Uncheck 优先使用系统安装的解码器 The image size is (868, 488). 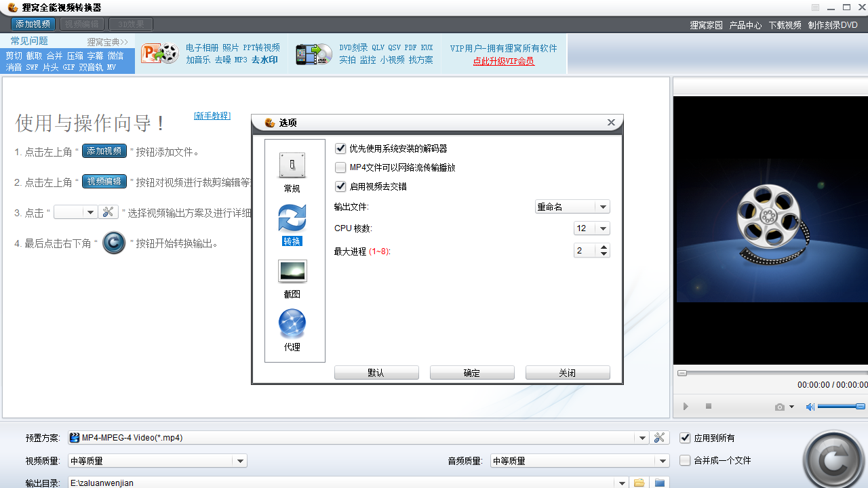340,148
